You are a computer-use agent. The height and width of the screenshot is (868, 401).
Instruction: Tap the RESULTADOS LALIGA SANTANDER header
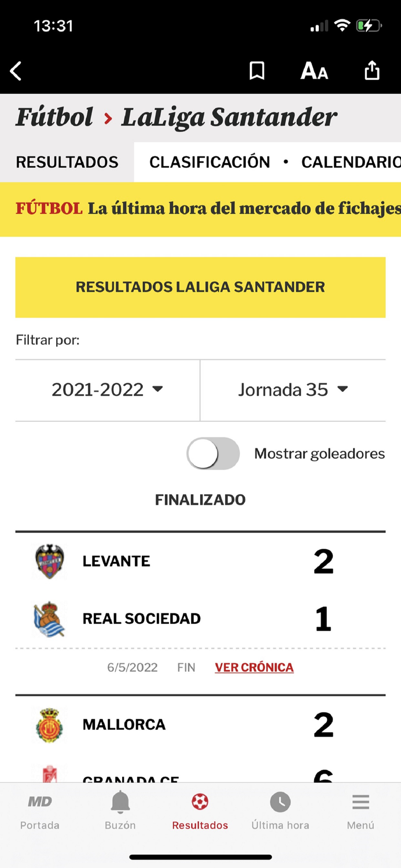pyautogui.click(x=200, y=287)
